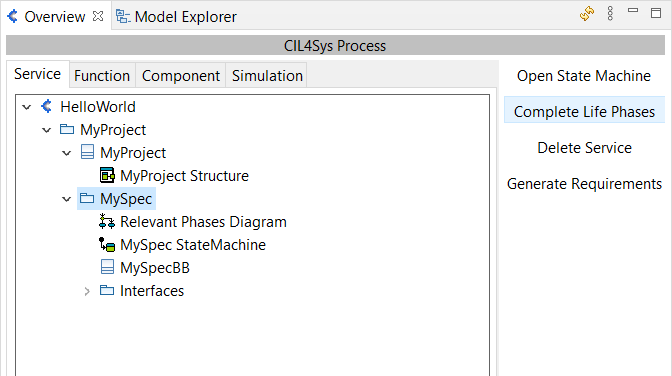Expand the Interfaces folder
Viewport: 672px width, 376px height.
click(x=87, y=291)
